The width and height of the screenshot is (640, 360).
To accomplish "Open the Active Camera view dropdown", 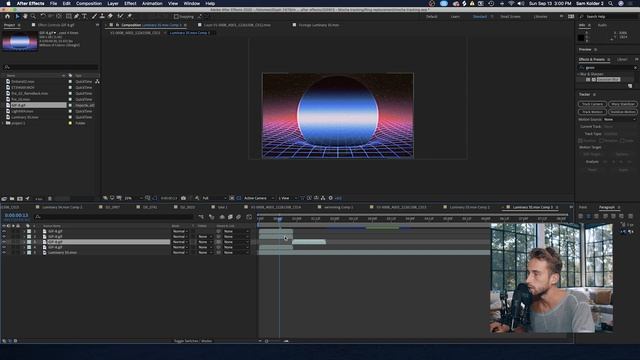I will coord(259,198).
